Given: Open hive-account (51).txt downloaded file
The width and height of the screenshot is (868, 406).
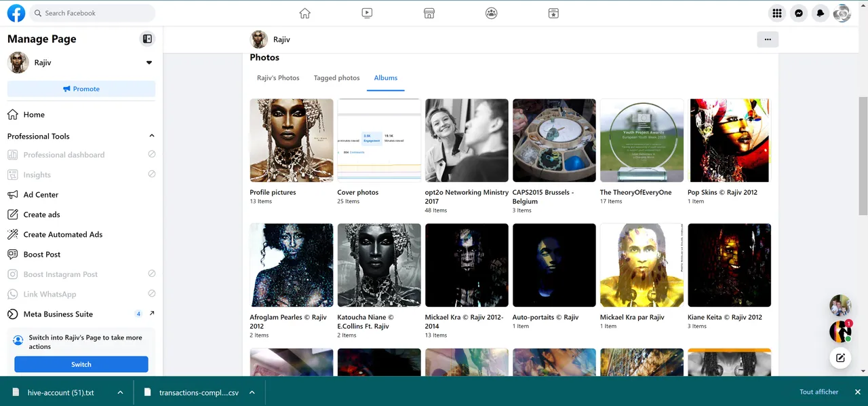Looking at the screenshot, I should coord(60,392).
